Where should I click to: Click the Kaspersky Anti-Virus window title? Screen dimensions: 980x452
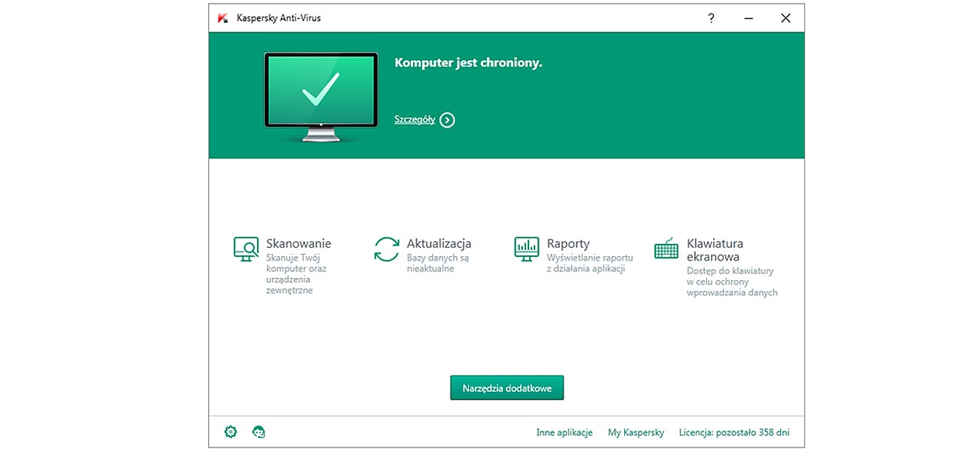(x=279, y=18)
